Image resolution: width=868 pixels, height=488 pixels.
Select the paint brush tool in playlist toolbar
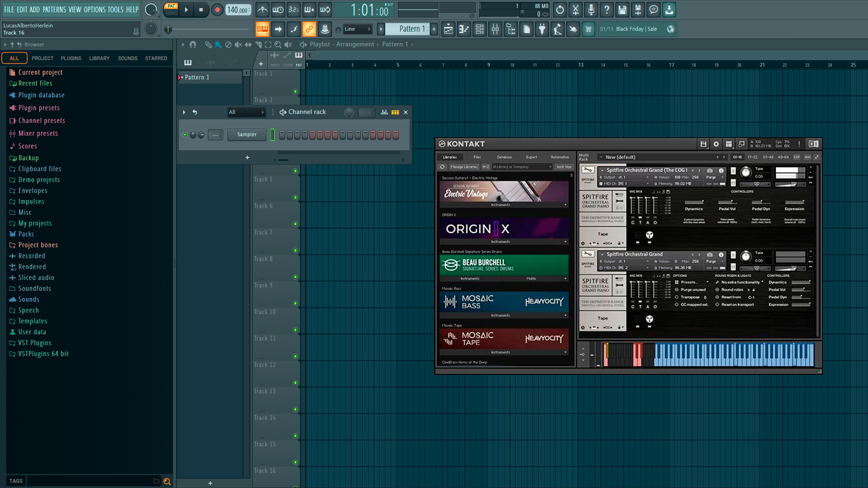(218, 44)
